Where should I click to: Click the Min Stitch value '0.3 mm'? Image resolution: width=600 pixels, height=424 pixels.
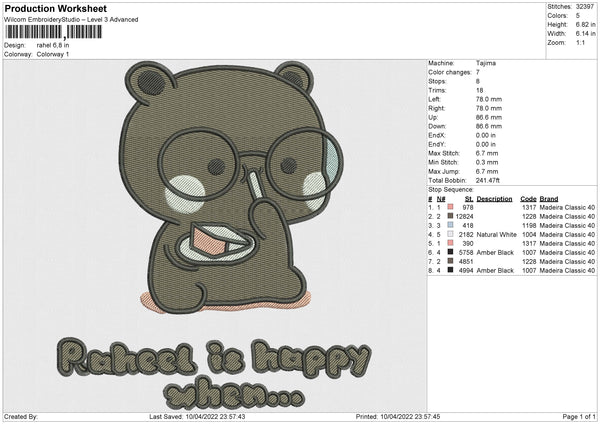tap(487, 162)
